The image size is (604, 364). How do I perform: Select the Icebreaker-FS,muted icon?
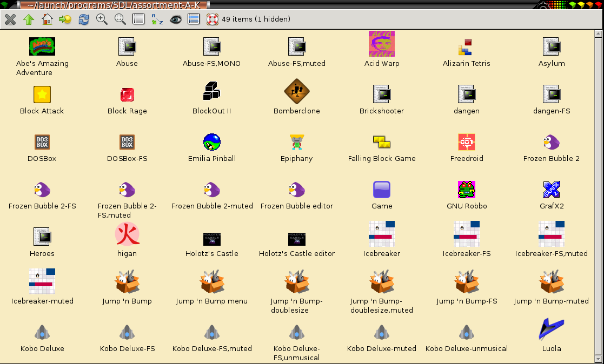[x=552, y=234]
